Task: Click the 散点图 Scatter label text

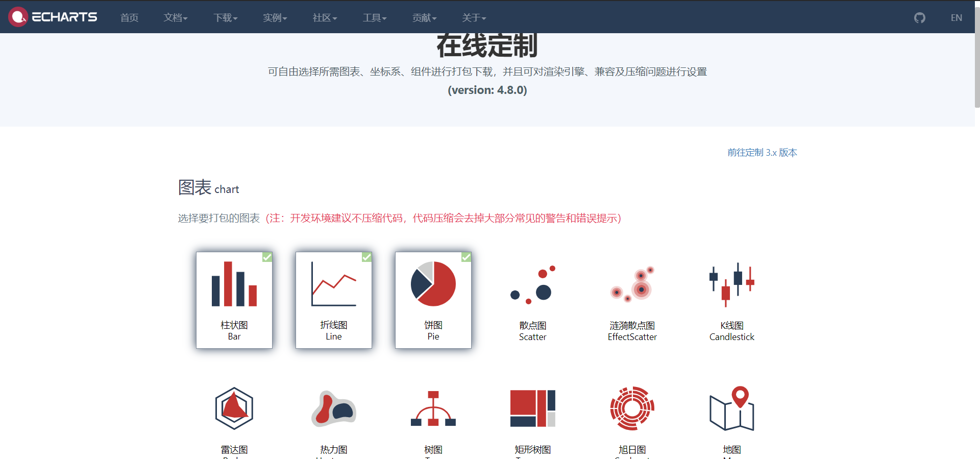Action: point(533,331)
